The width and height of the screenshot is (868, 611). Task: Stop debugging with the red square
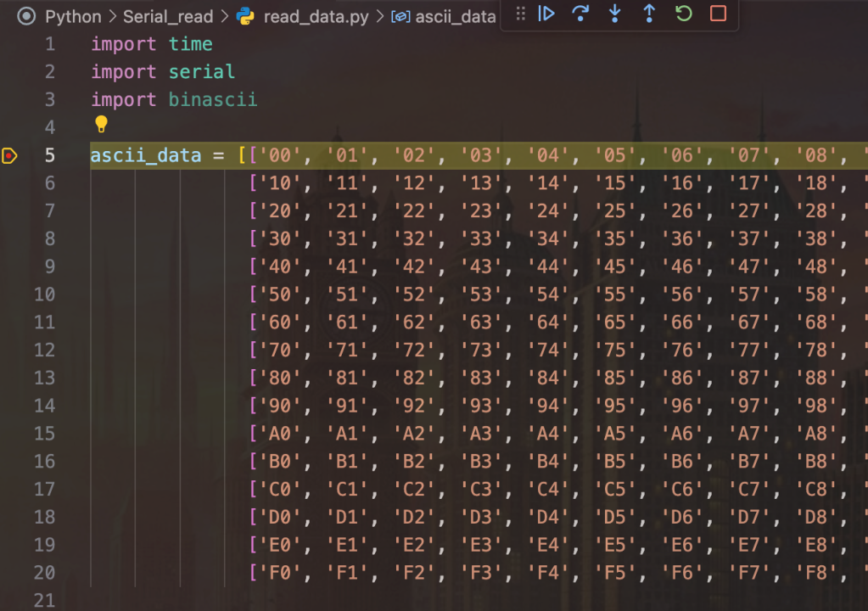click(x=718, y=14)
